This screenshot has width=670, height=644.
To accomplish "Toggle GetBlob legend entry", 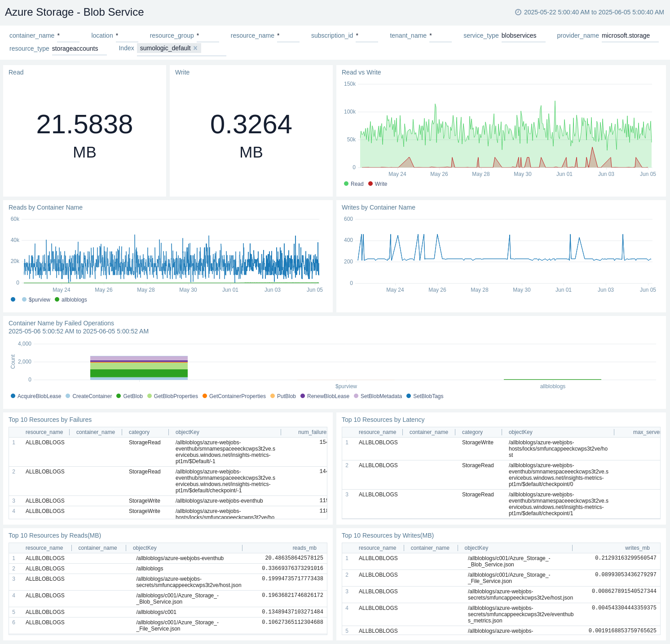I will click(130, 396).
